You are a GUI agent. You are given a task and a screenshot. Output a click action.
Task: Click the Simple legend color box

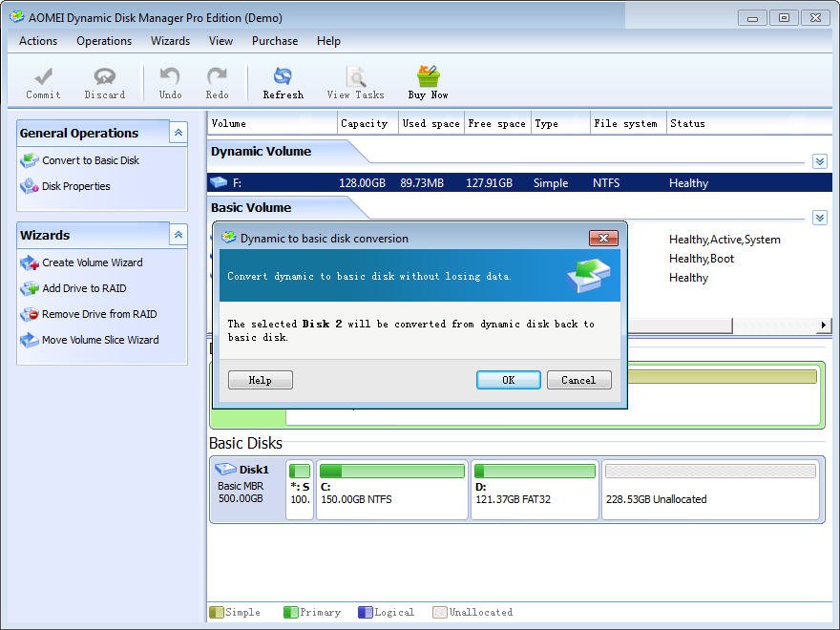point(217,612)
